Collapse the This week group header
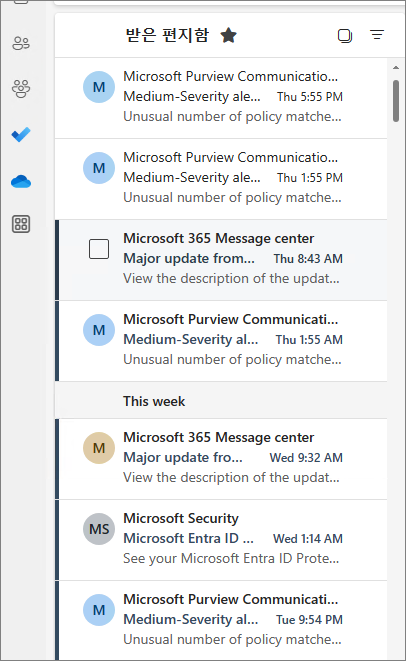 click(x=221, y=401)
